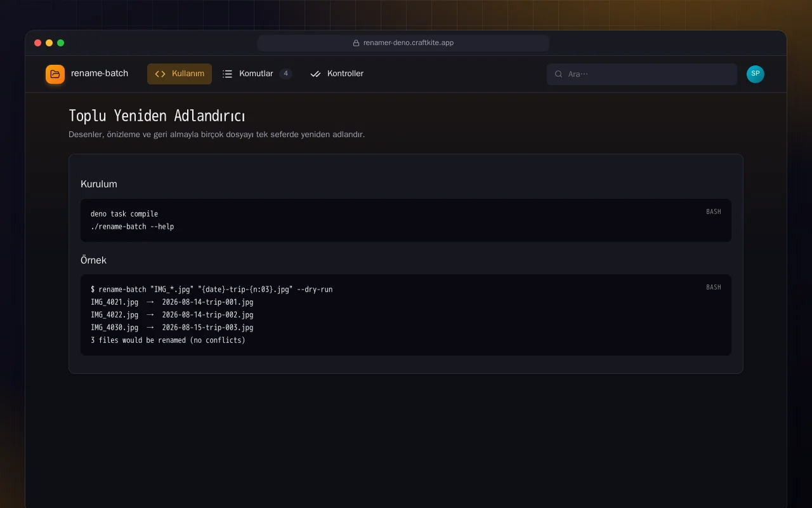This screenshot has width=812, height=508.
Task: Switch to the Komutlar tab
Action: tap(257, 74)
